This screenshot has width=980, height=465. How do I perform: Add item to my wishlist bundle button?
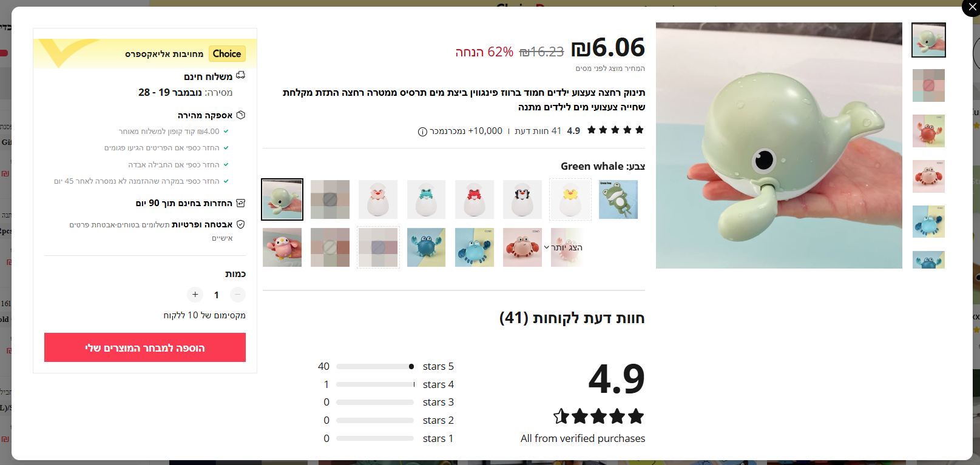tap(145, 347)
